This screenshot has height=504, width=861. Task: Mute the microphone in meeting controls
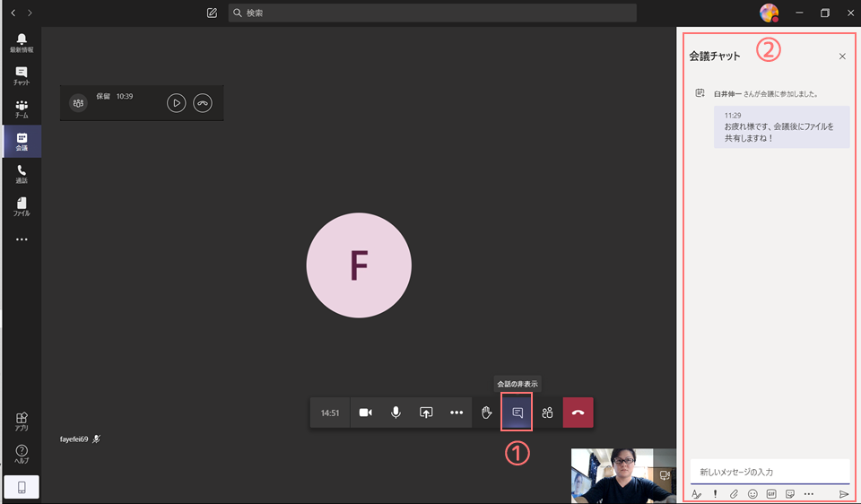tap(396, 413)
